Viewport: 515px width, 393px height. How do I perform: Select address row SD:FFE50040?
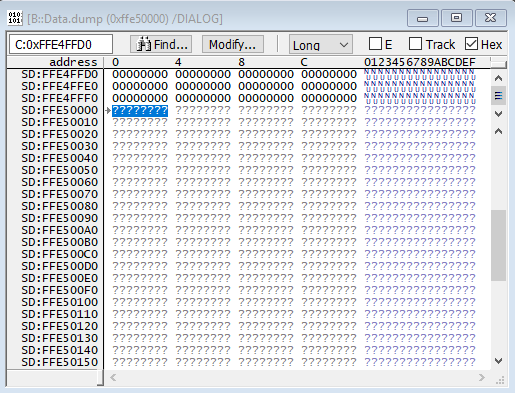[60, 158]
